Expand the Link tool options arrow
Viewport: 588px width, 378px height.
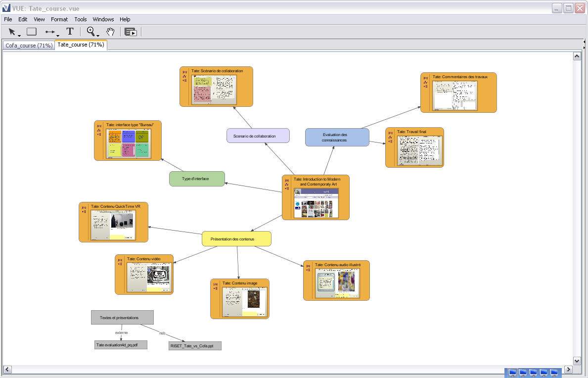point(58,35)
